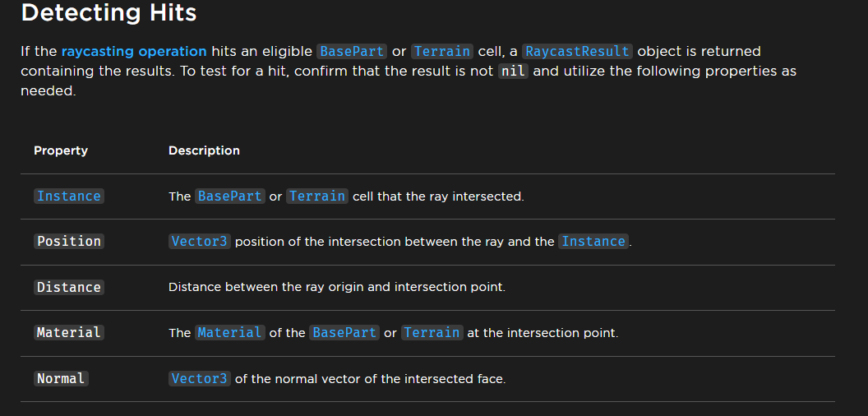Image resolution: width=868 pixels, height=416 pixels.
Task: Click the Position property name in the table
Action: pyautogui.click(x=69, y=242)
